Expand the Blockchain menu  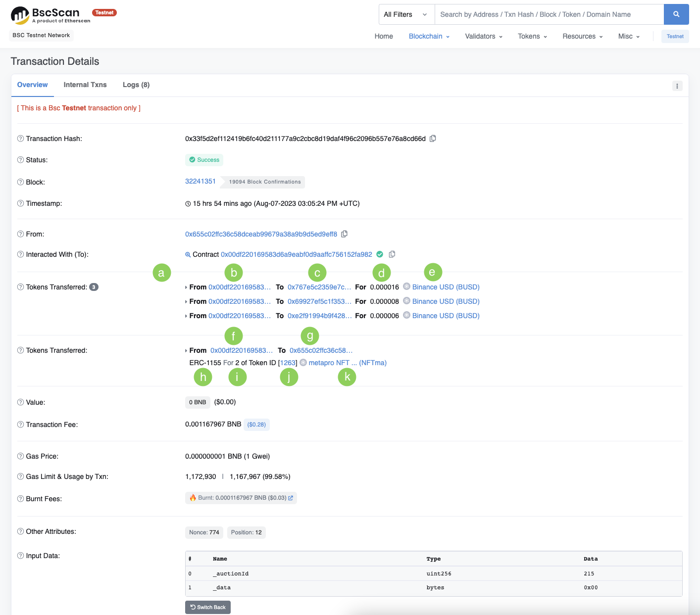point(429,36)
